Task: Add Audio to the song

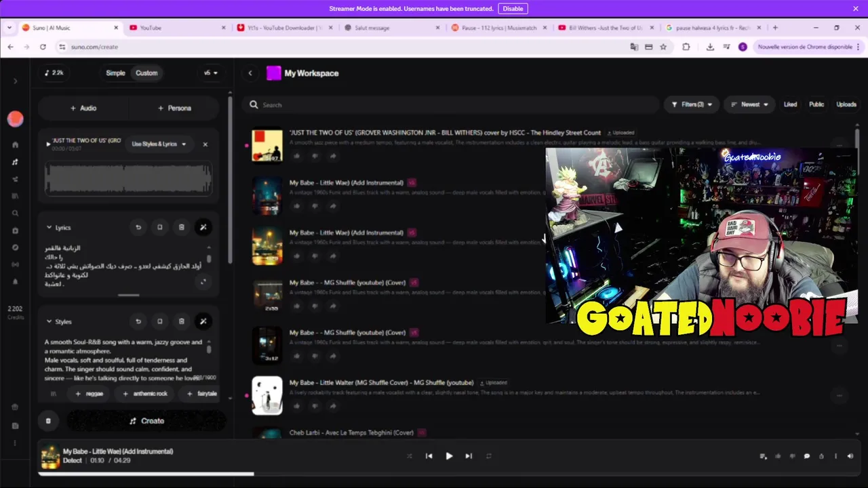Action: tap(83, 108)
